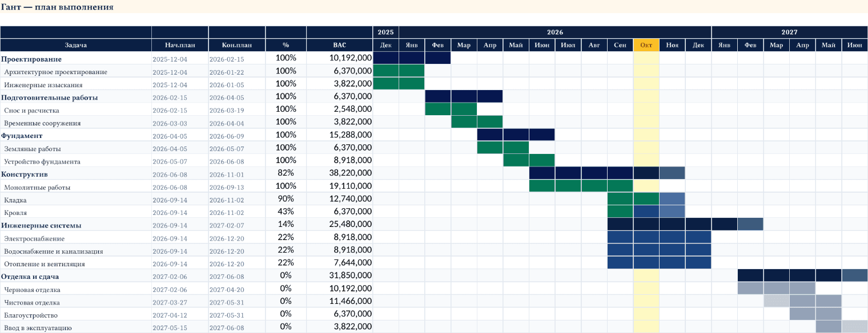The image size is (868, 333).
Task: Click the "Временные сооружения" task cell
Action: (76, 123)
